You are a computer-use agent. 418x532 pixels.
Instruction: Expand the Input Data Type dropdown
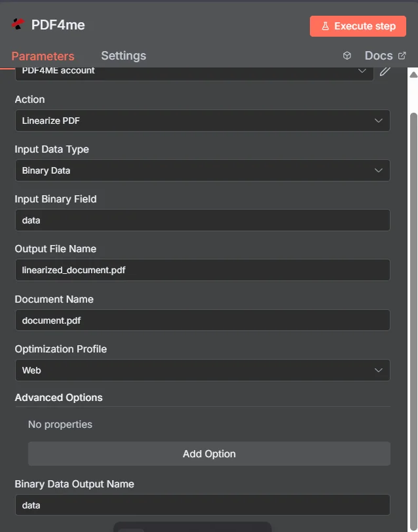[x=202, y=170]
